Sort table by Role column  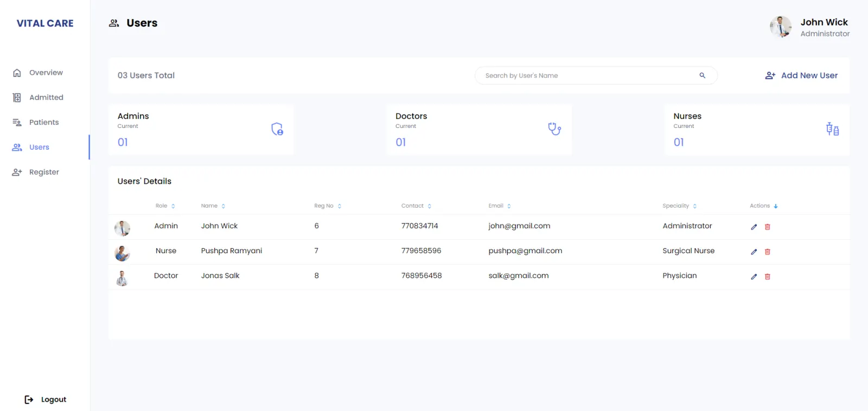pyautogui.click(x=165, y=206)
